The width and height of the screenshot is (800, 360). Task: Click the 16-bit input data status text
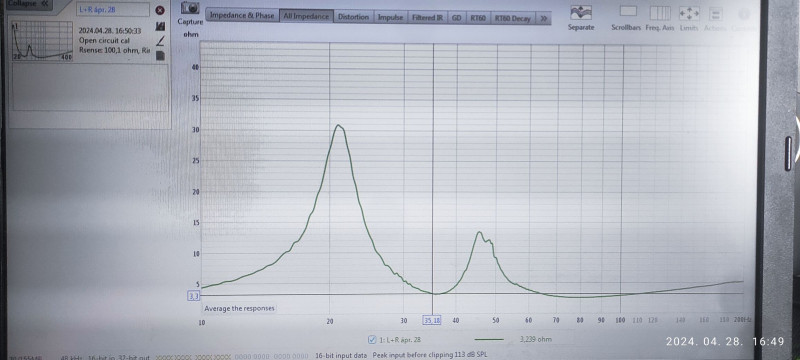[341, 355]
